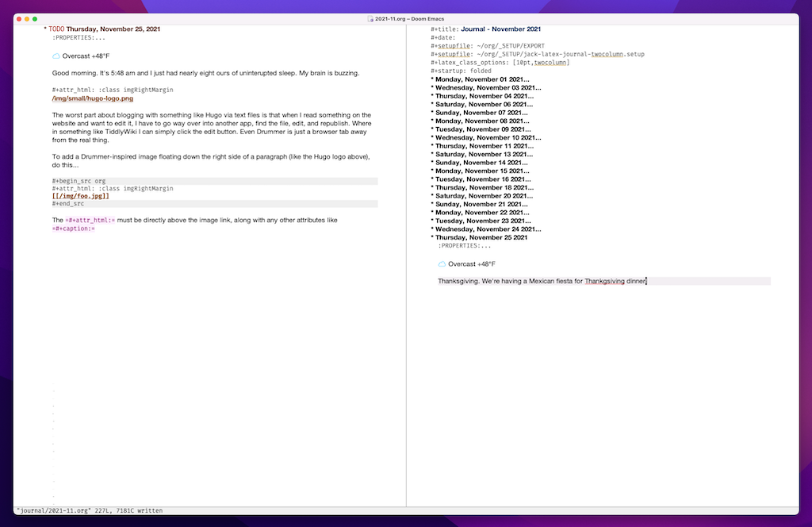Click the echo area showing journal/2021-11.org written
This screenshot has height=527, width=812.
[x=89, y=511]
